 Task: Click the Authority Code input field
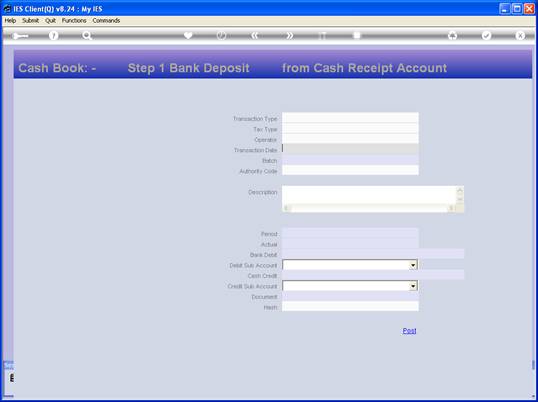[350, 170]
